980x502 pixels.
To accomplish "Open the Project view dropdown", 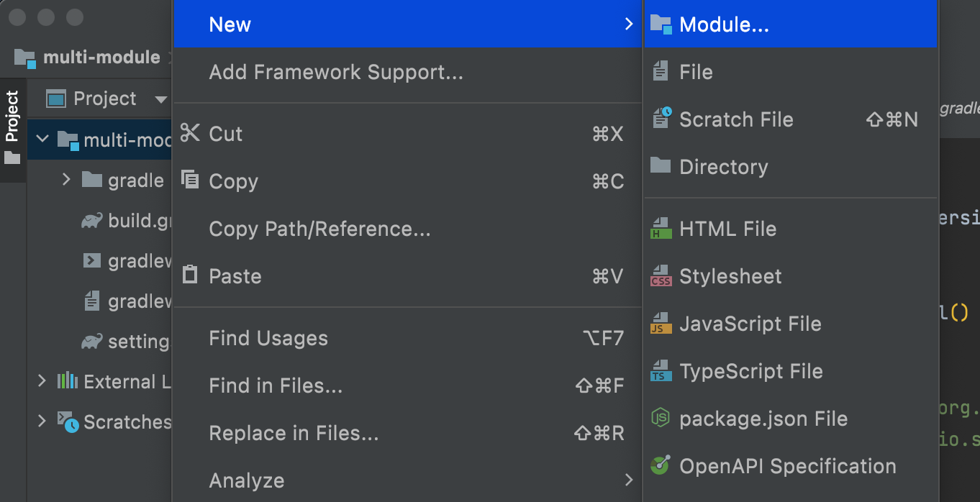I will [x=161, y=99].
